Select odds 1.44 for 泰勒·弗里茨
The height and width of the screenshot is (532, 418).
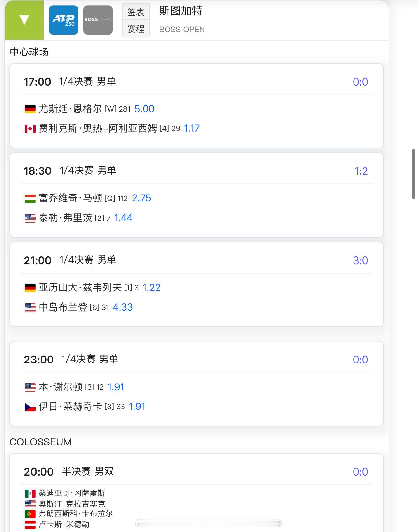[123, 218]
